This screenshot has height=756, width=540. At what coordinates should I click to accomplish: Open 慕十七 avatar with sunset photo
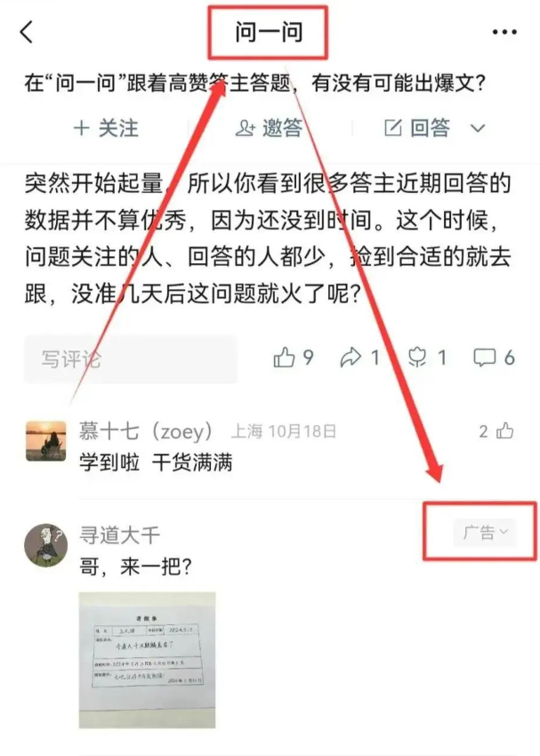[45, 440]
